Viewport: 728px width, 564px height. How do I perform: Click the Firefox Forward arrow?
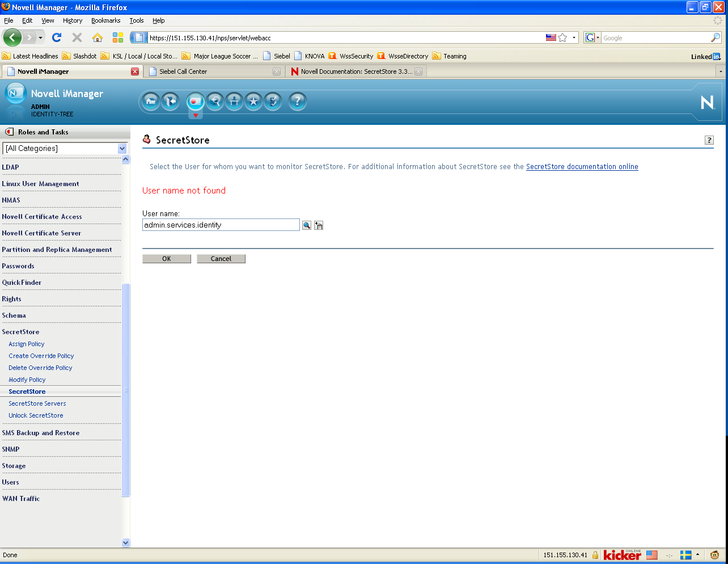tap(29, 37)
